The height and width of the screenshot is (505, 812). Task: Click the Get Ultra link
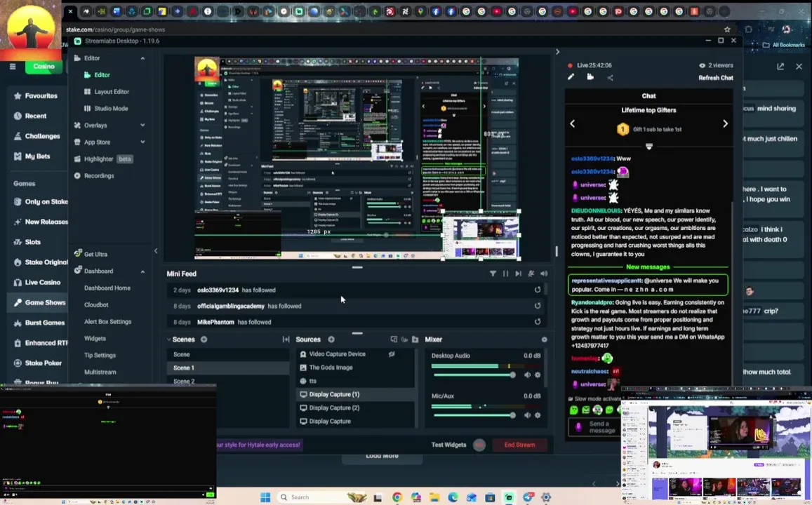coord(95,254)
